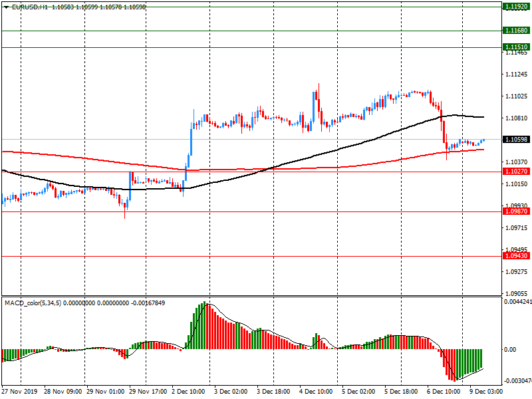
Task: Select the red 1.09430 level tag
Action: point(516,256)
